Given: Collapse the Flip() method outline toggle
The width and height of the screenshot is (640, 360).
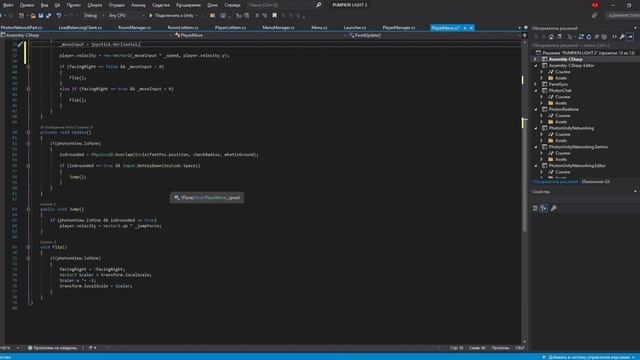Looking at the screenshot, I should click(28, 247).
